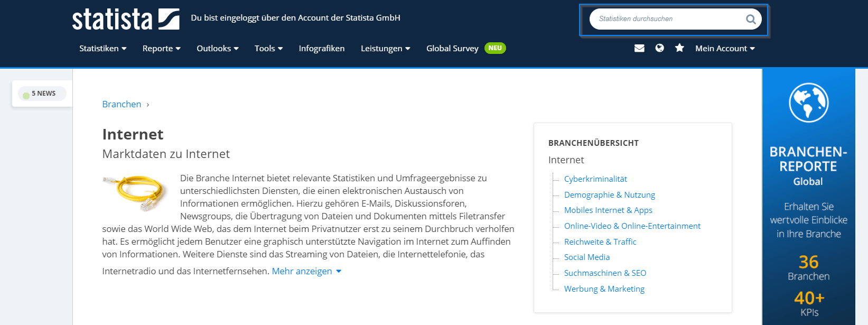Click the Statista logo

tap(126, 20)
